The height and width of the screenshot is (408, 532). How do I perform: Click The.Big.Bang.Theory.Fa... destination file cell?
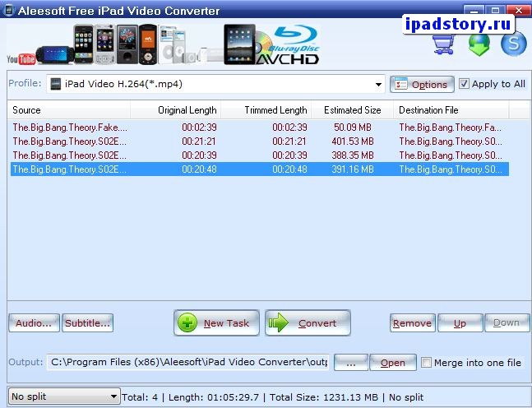pyautogui.click(x=450, y=128)
